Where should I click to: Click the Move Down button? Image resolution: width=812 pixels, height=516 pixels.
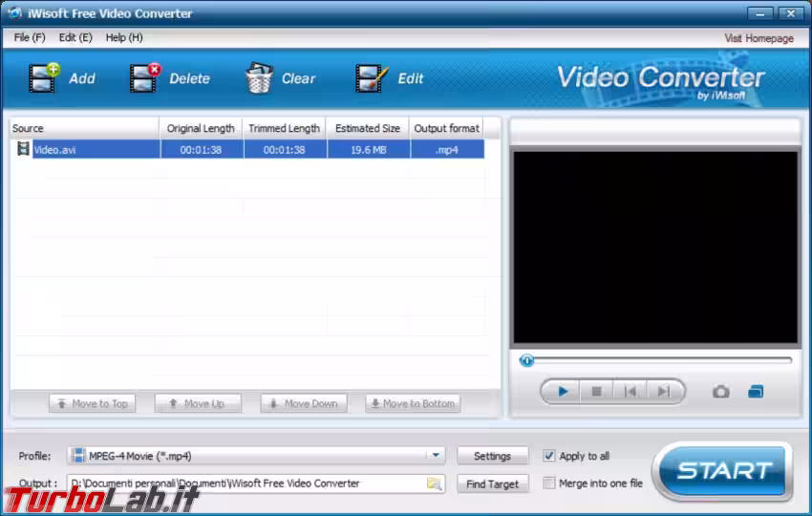pyautogui.click(x=304, y=403)
